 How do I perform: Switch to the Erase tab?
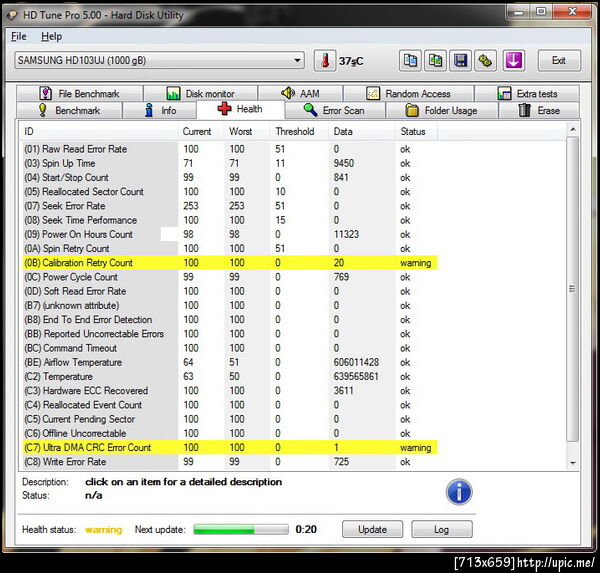(539, 110)
